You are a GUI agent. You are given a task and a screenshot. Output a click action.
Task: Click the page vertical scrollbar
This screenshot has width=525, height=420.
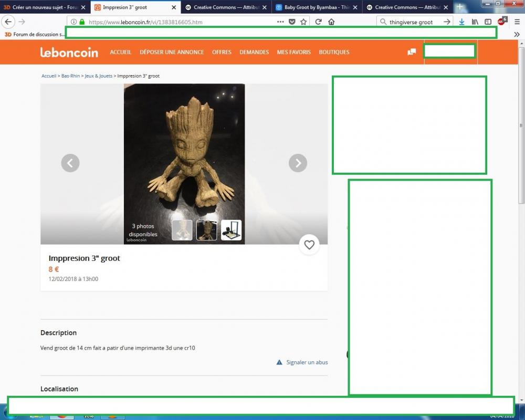click(x=521, y=125)
